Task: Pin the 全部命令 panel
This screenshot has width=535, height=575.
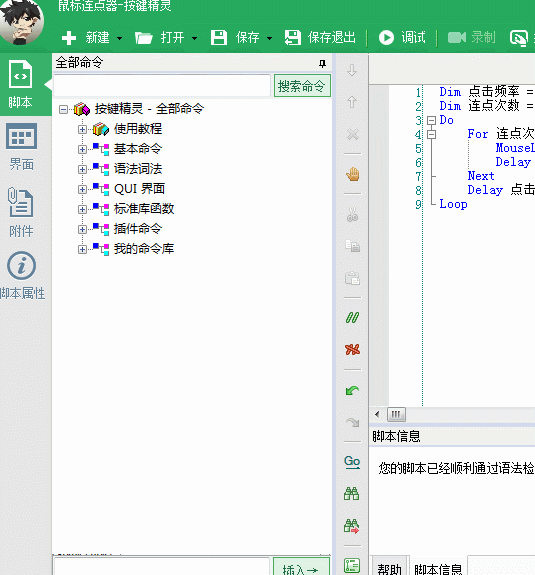Action: pyautogui.click(x=322, y=63)
